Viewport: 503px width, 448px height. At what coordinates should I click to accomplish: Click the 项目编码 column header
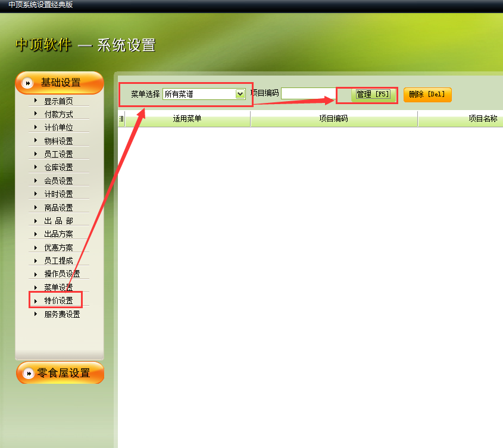(333, 119)
